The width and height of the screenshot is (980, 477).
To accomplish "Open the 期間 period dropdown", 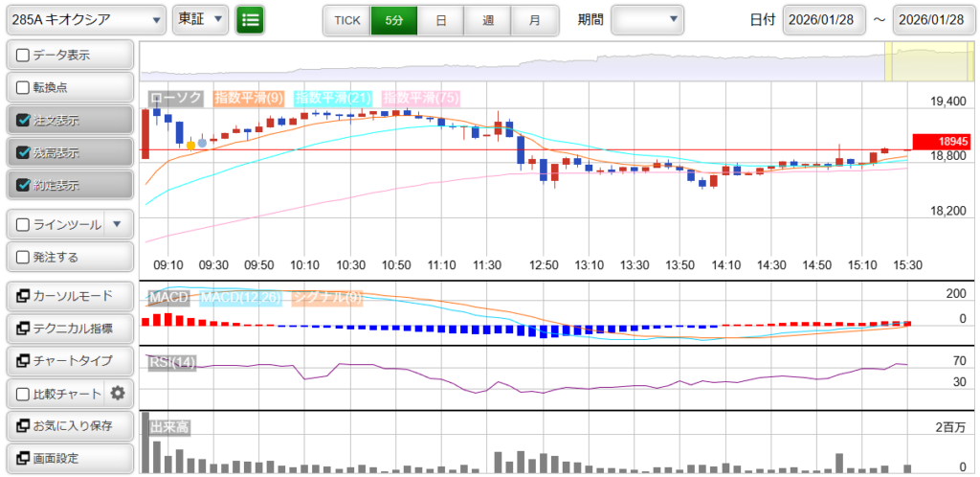I will click(647, 19).
